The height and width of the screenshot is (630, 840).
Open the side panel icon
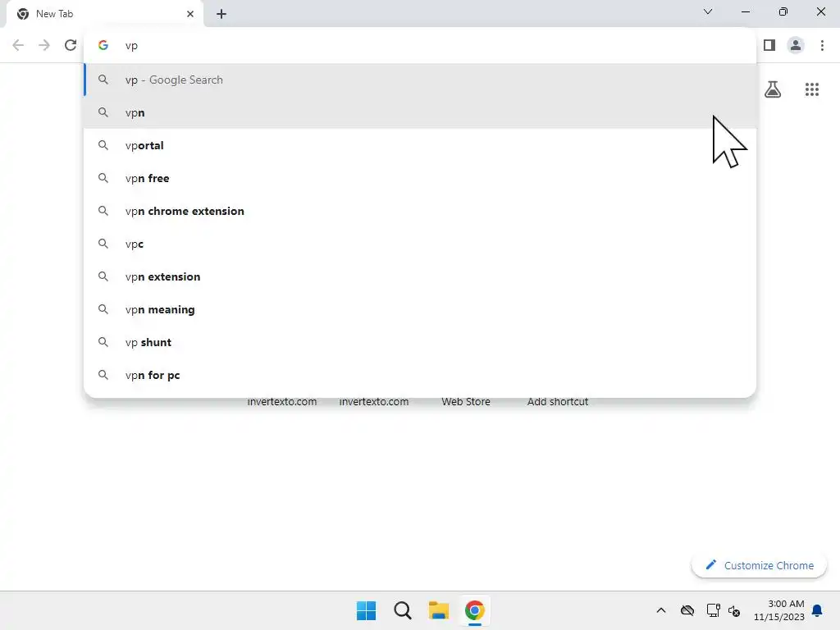coord(769,45)
